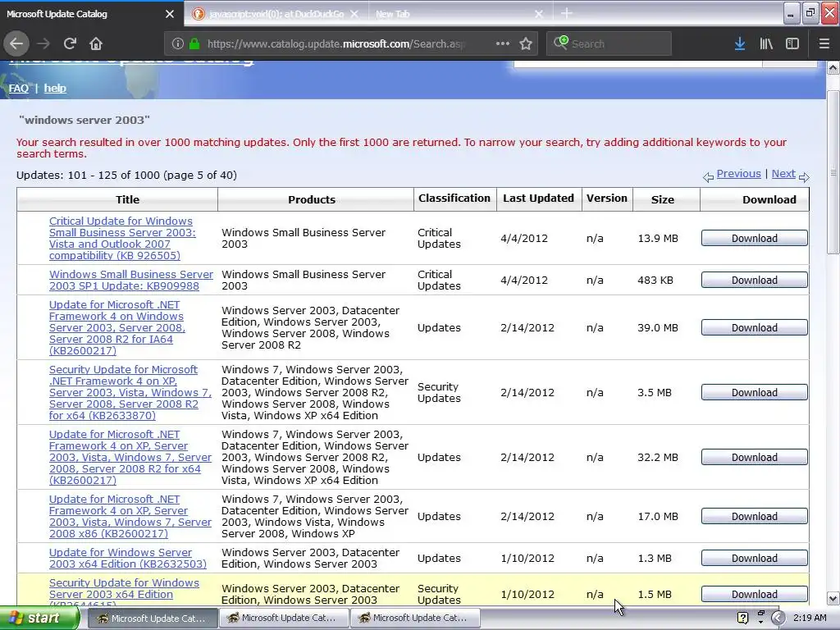Close the DuckDuckGo tab

pyautogui.click(x=354, y=14)
